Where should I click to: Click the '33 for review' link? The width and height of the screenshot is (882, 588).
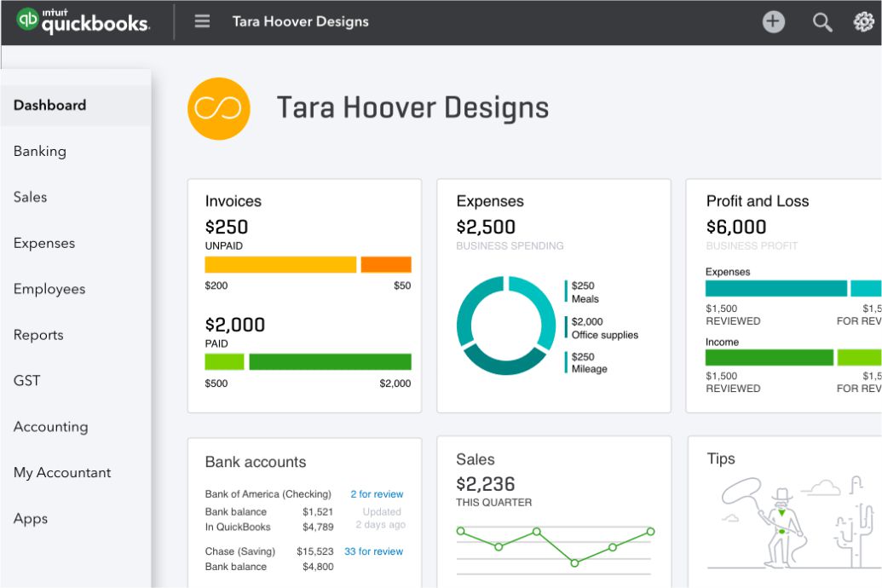click(x=373, y=551)
